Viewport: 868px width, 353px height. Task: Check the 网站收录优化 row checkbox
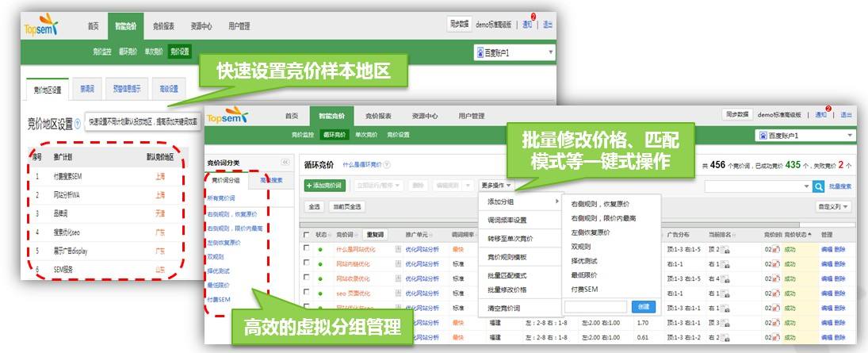(x=306, y=278)
